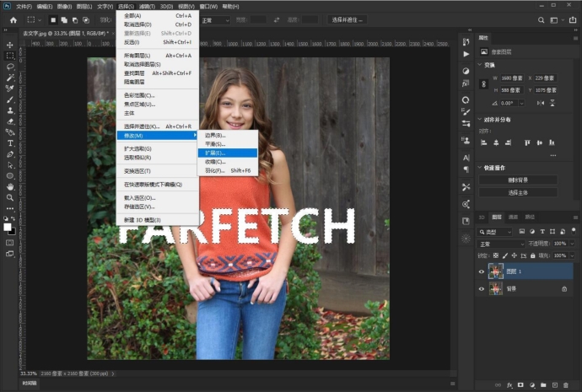582x392 pixels.
Task: Click the Home icon in options bar
Action: (13, 20)
